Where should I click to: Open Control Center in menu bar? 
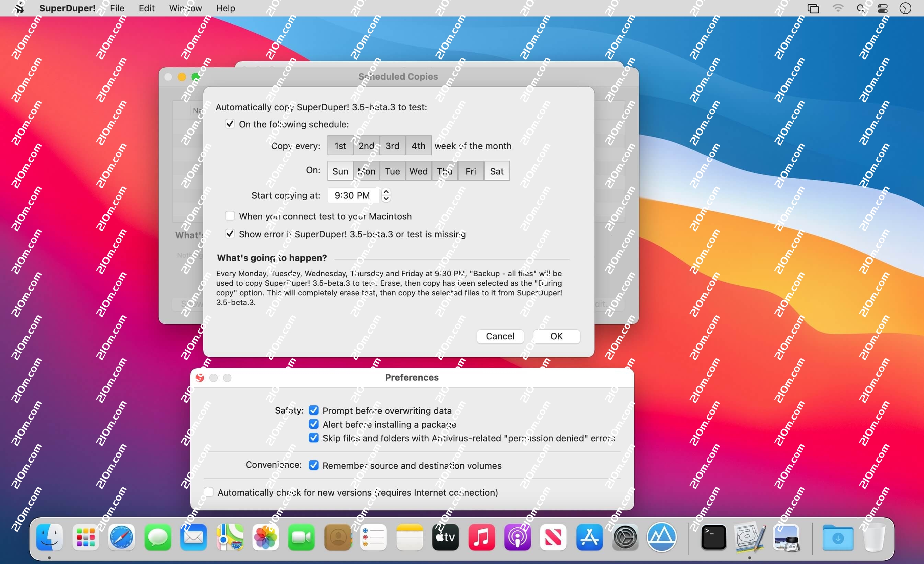click(883, 8)
